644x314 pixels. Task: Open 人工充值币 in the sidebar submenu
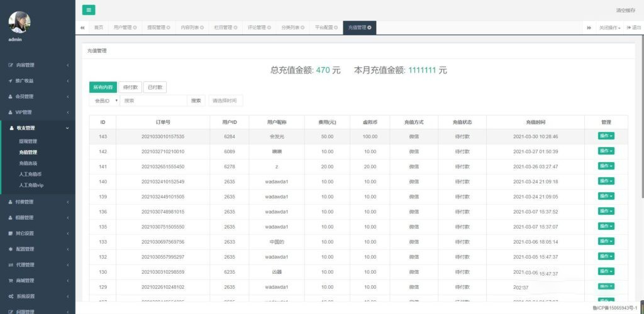pos(30,174)
